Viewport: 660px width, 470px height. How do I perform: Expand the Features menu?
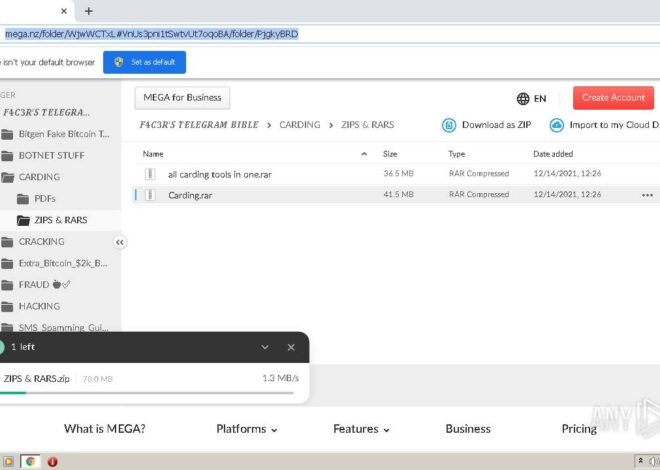click(x=361, y=429)
